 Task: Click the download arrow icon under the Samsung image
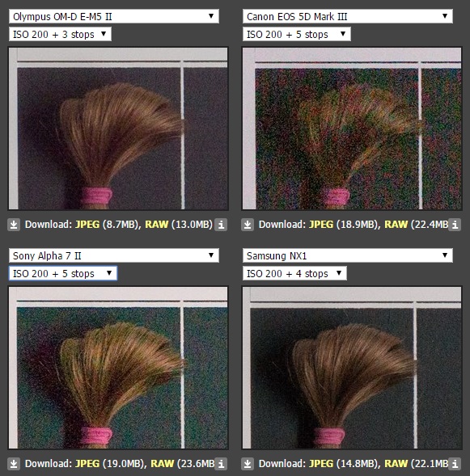tap(248, 464)
